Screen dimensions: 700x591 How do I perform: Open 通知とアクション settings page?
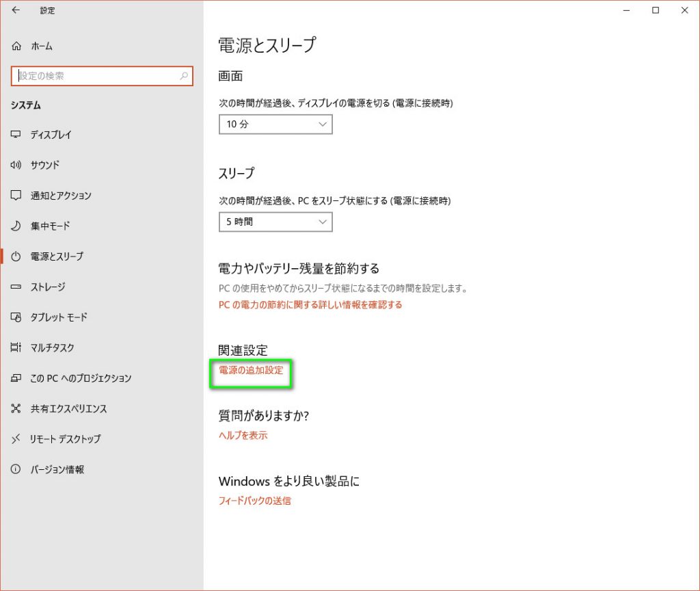(60, 196)
